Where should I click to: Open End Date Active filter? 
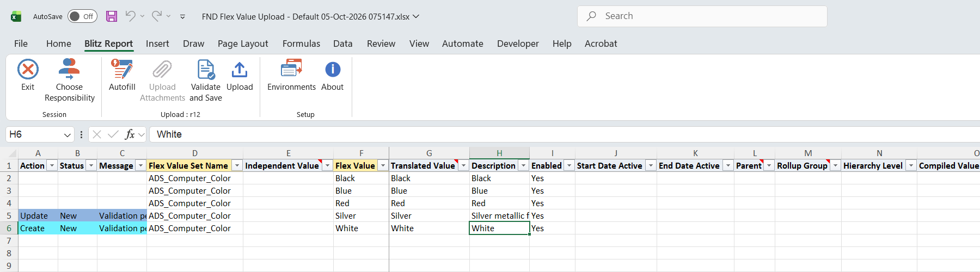pyautogui.click(x=728, y=165)
